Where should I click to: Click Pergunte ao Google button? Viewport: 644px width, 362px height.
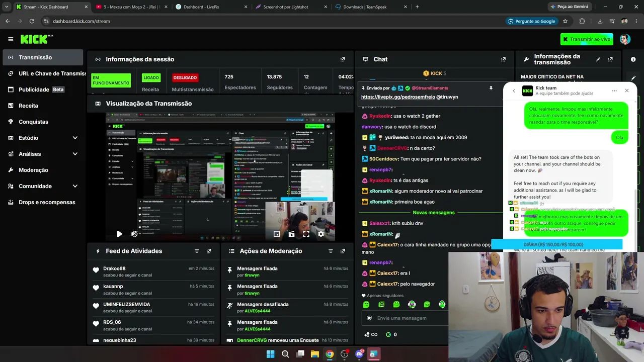click(532, 21)
